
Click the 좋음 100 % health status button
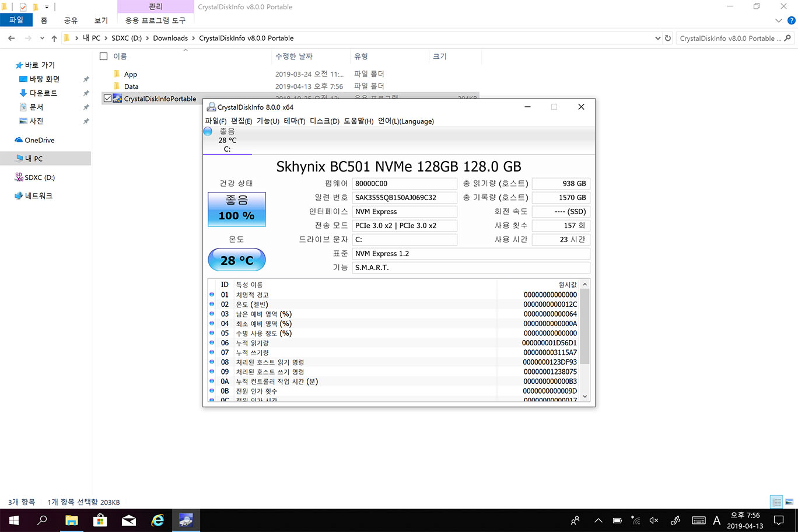237,209
